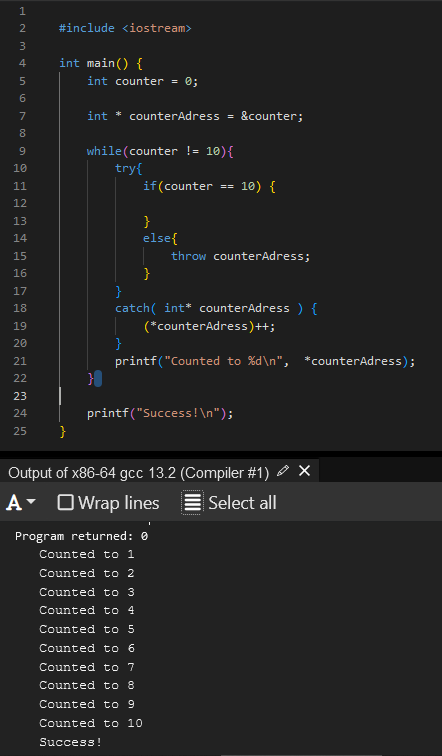Viewport: 442px width, 756px height.
Task: Click the output line "Counted to 5"
Action: pyautogui.click(x=87, y=629)
